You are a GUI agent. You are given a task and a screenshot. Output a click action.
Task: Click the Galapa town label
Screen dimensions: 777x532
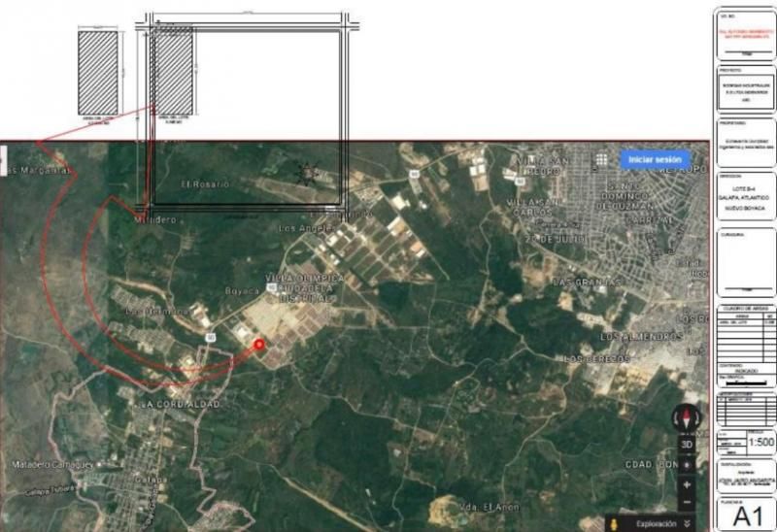tap(151, 480)
